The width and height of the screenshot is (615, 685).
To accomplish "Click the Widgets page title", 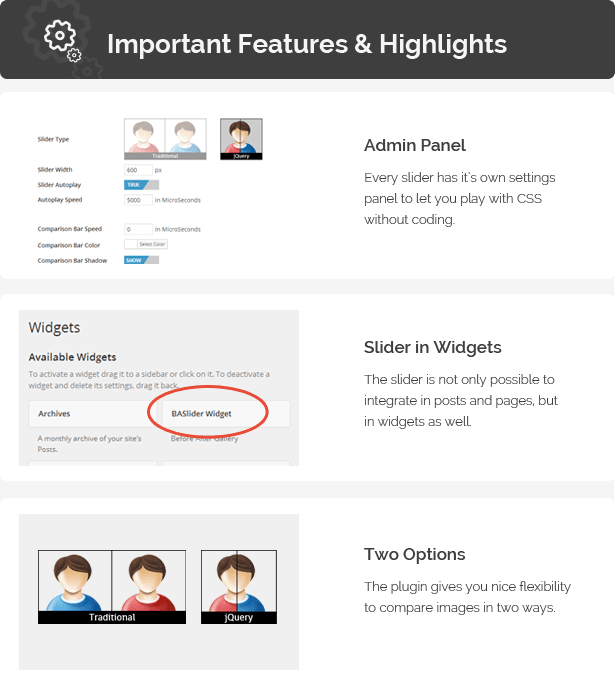I will pos(55,327).
